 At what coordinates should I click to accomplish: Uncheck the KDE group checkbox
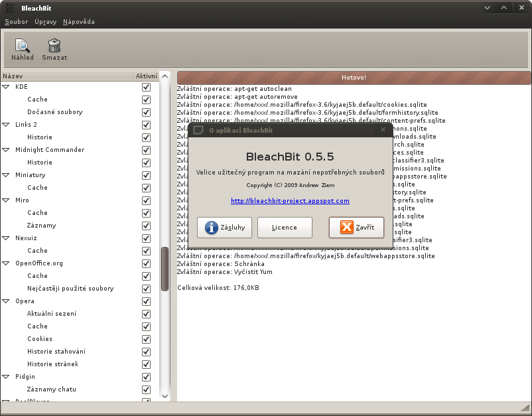point(146,87)
